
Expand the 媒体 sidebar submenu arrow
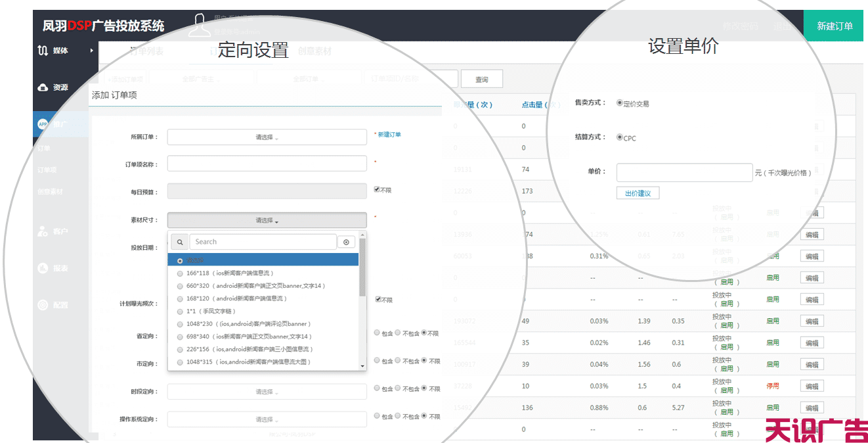click(91, 51)
